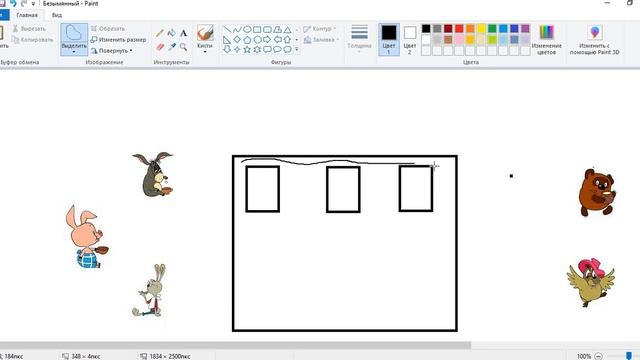The image size is (640, 360).
Task: Expand the Выделить selection dropdown arrow
Action: tap(74, 52)
